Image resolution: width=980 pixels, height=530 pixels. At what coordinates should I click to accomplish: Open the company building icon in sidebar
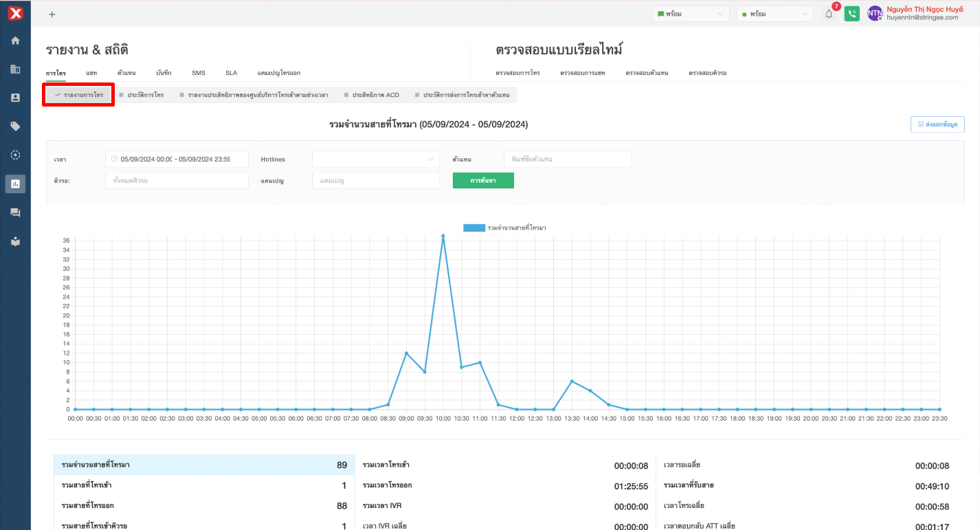tap(15, 69)
